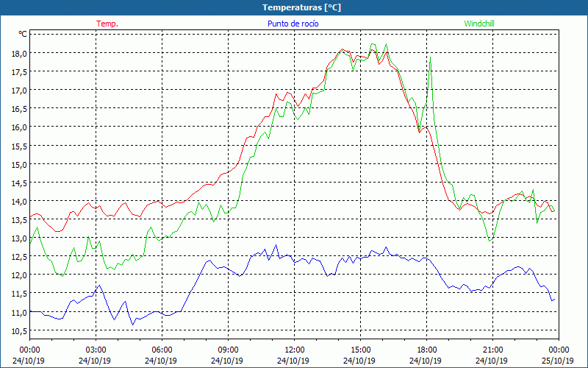Click the 03:00 time axis label

96,350
